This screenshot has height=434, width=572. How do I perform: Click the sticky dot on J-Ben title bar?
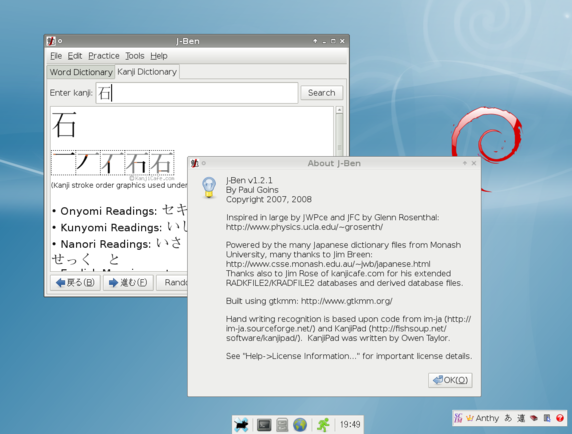[x=60, y=41]
